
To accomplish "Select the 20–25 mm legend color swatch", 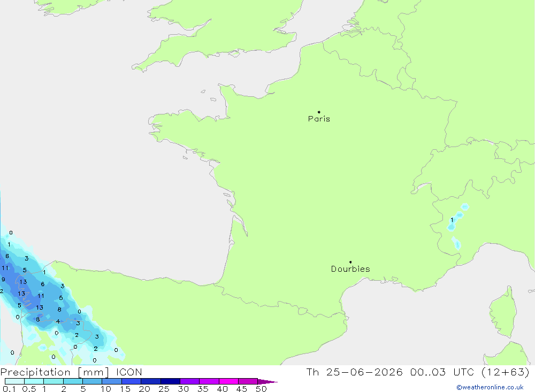I will pos(150,381).
